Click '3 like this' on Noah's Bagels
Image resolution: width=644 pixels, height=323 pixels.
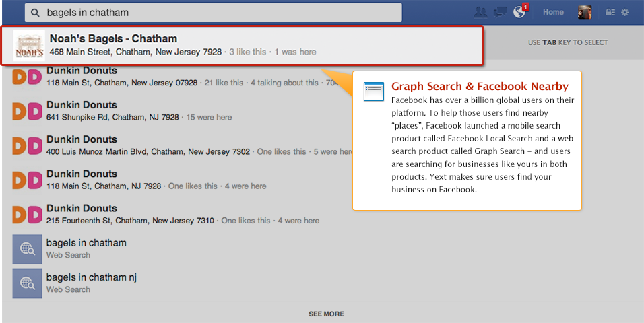point(248,52)
